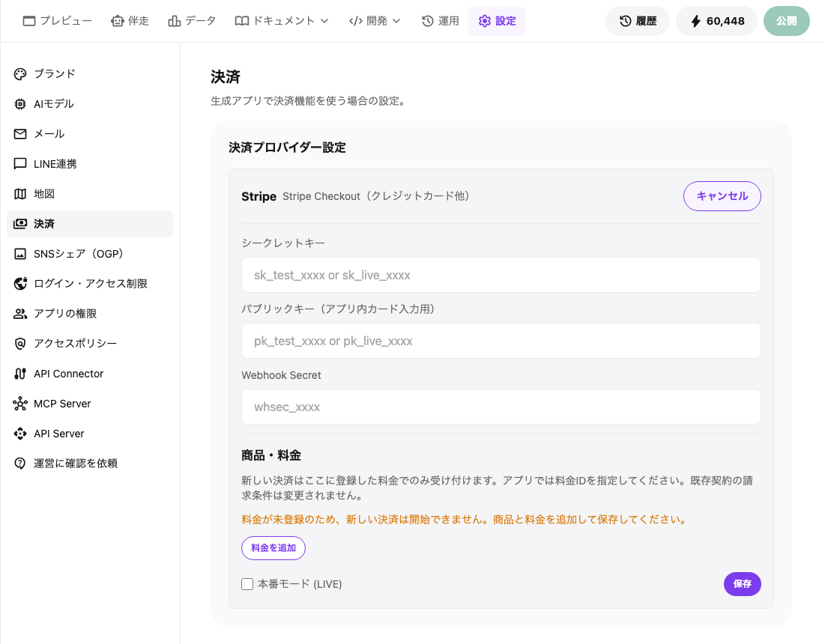
Task: Focus the Webhook Secret input field
Action: pyautogui.click(x=501, y=407)
